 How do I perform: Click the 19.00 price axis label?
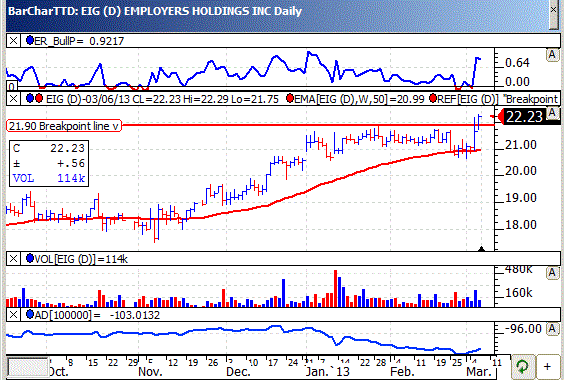[x=521, y=198]
